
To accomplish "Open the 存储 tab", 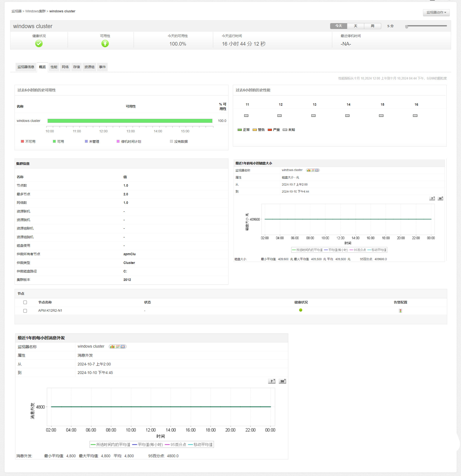I will (77, 67).
